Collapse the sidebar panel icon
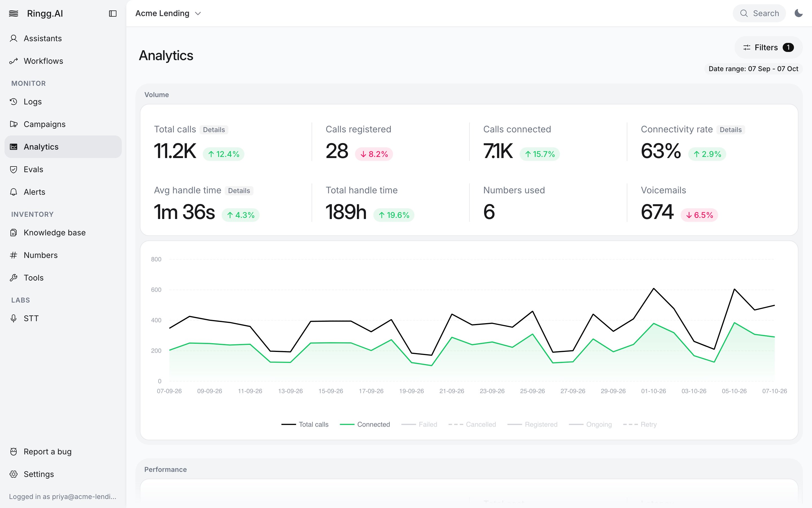Screen dimensions: 812x508 113,14
